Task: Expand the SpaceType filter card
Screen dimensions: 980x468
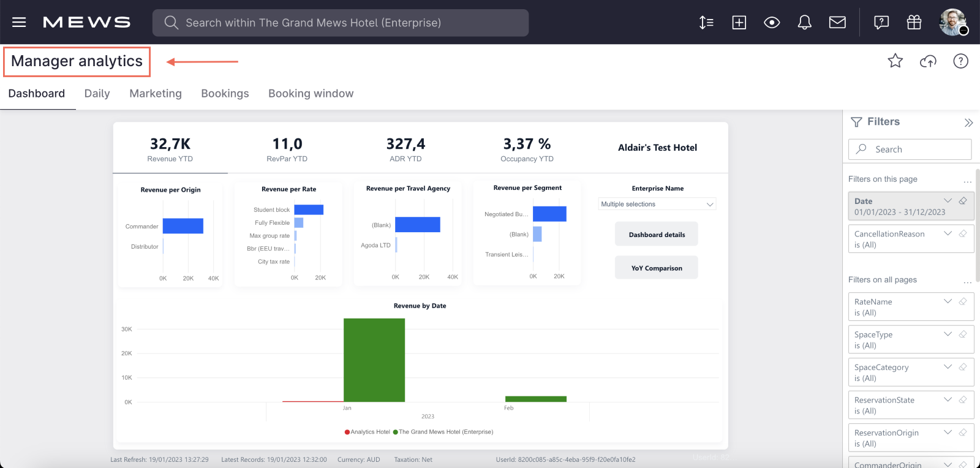Action: coord(948,334)
